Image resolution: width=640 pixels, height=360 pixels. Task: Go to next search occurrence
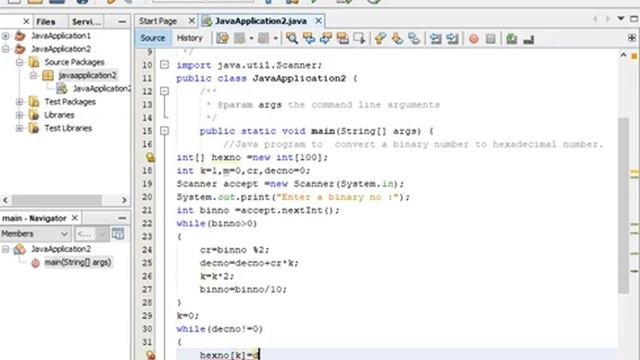click(326, 38)
